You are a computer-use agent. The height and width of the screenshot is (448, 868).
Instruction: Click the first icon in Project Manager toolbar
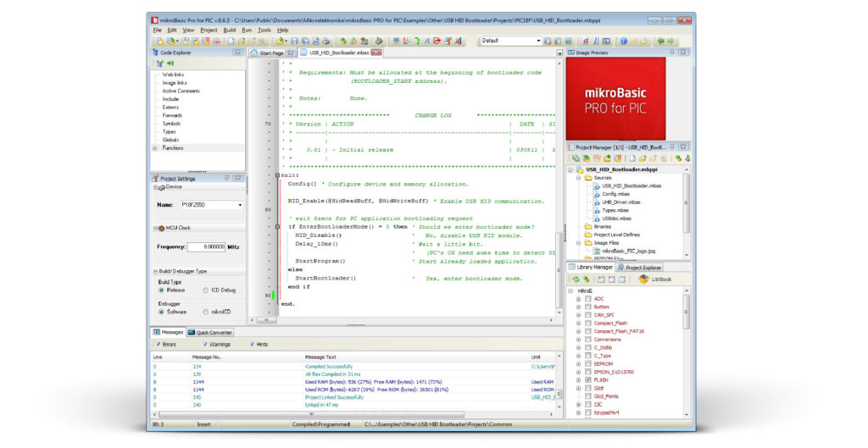tap(576, 158)
